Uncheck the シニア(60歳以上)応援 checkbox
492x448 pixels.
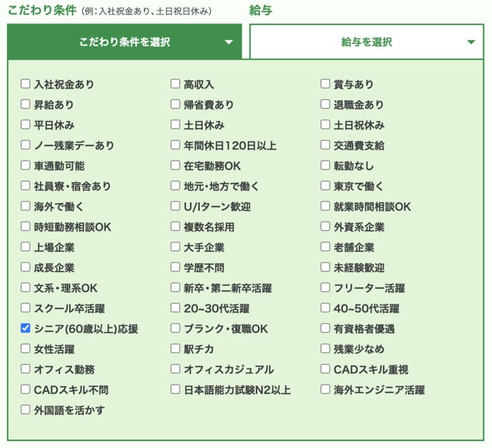(25, 328)
